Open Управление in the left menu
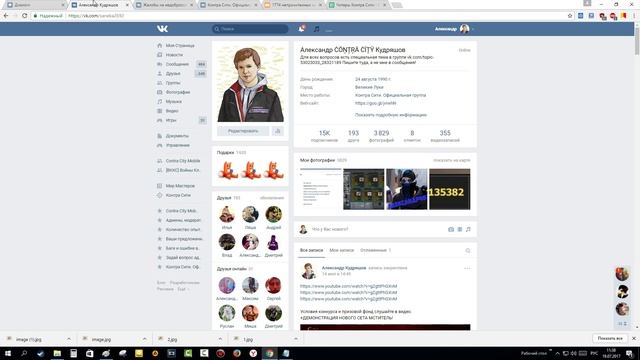This screenshot has width=640, height=360. (178, 145)
